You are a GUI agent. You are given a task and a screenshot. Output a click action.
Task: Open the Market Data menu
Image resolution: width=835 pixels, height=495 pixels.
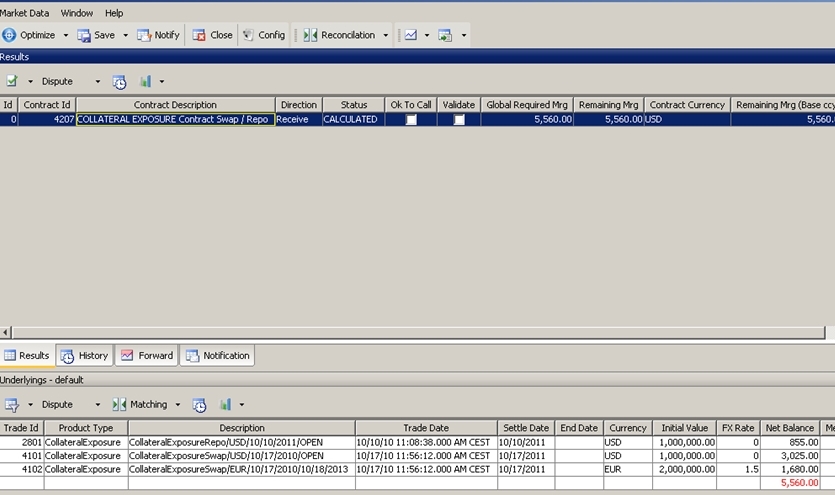tap(24, 13)
